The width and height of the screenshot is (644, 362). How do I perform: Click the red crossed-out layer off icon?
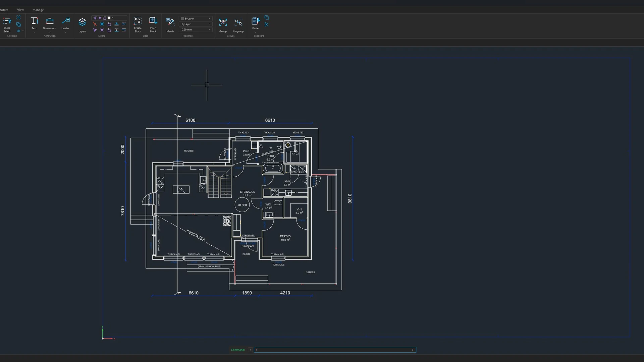point(95,24)
